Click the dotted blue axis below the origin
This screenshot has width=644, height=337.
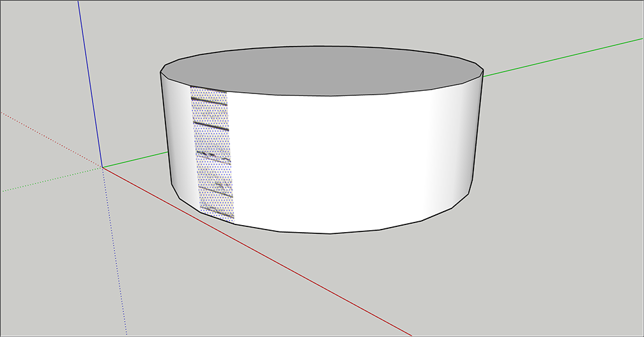point(115,256)
